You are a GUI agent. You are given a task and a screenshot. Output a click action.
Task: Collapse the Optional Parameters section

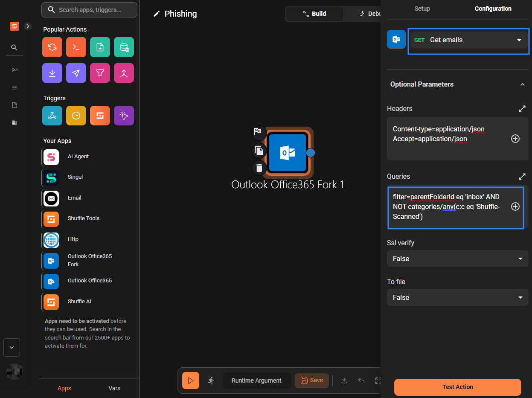click(522, 84)
